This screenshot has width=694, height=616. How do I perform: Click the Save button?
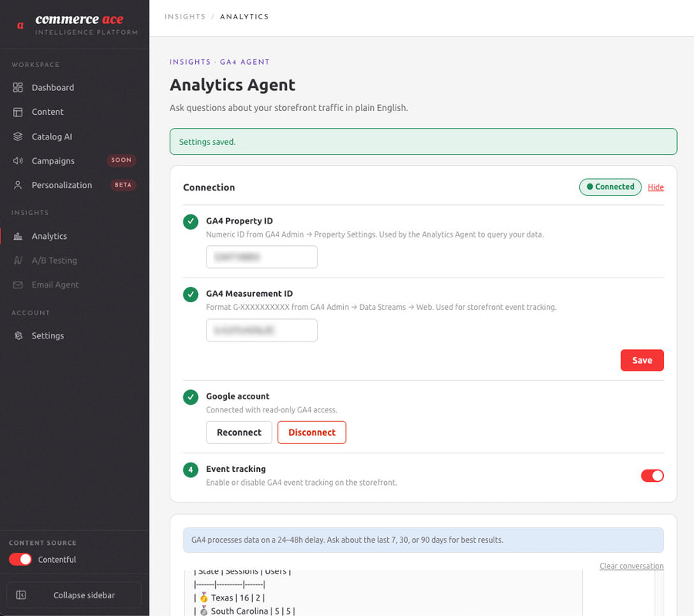tap(642, 360)
